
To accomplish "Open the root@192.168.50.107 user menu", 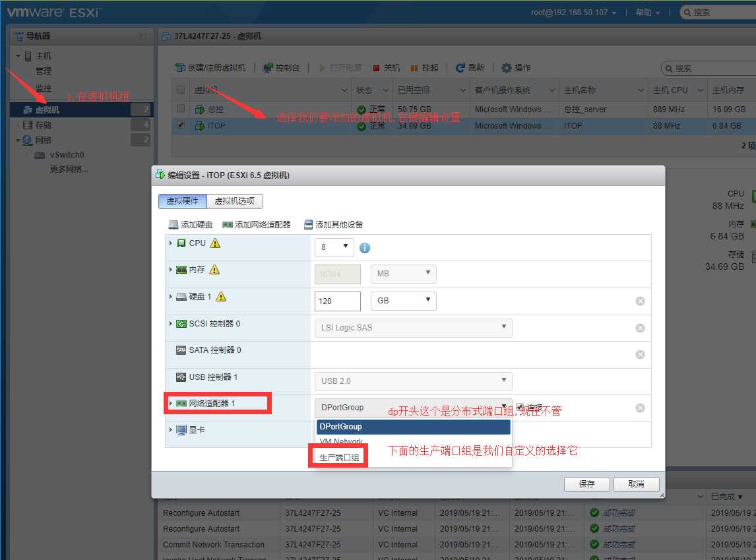I will coord(573,13).
